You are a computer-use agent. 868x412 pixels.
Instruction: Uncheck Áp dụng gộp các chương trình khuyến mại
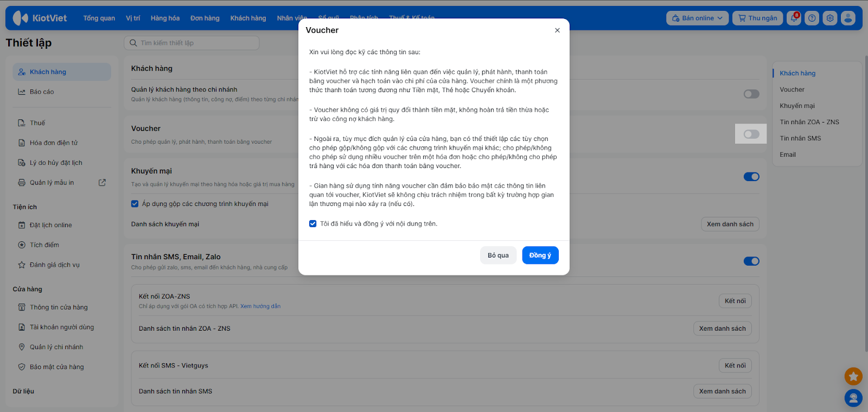coord(135,204)
